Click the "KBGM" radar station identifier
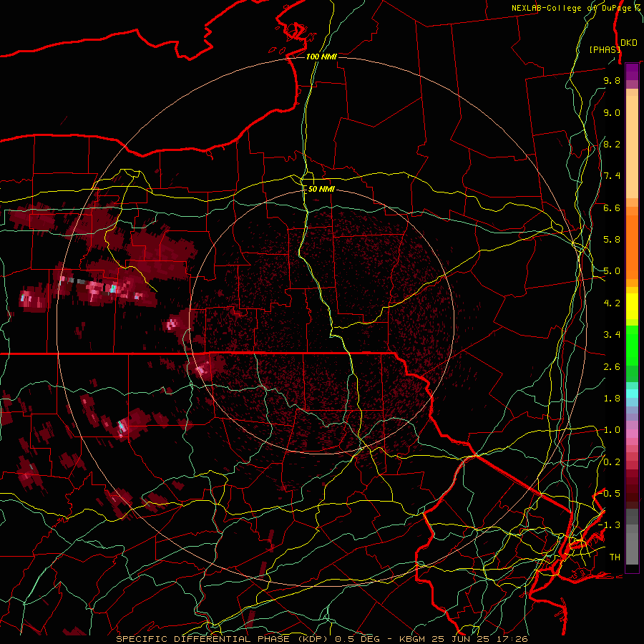The width and height of the screenshot is (644, 644). [414, 639]
